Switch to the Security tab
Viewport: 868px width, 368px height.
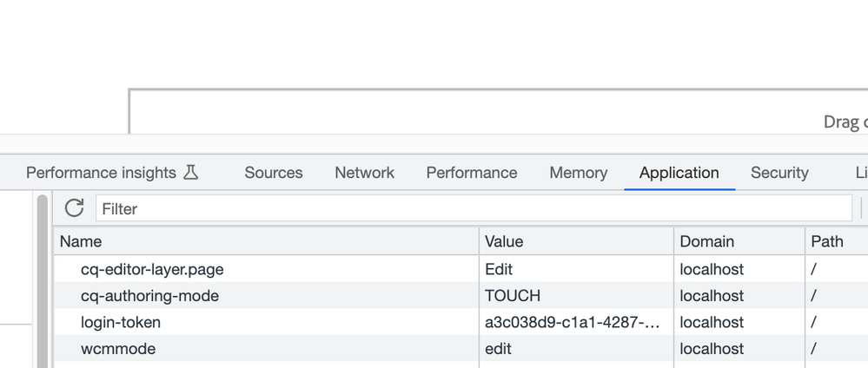[779, 173]
